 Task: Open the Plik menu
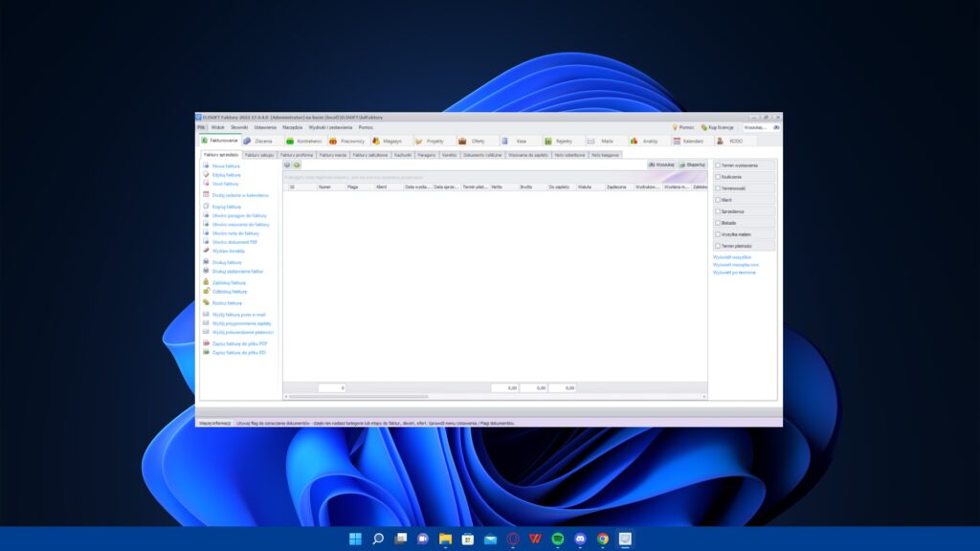(x=201, y=127)
